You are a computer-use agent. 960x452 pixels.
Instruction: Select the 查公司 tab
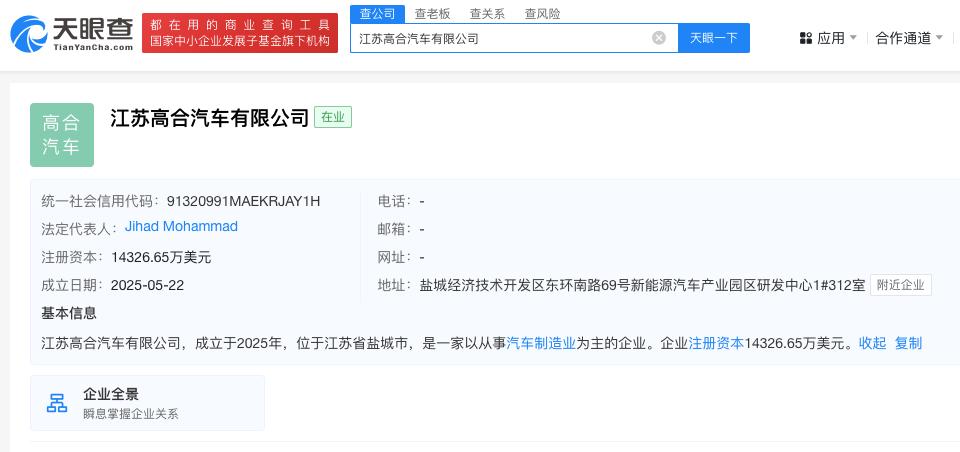[377, 13]
